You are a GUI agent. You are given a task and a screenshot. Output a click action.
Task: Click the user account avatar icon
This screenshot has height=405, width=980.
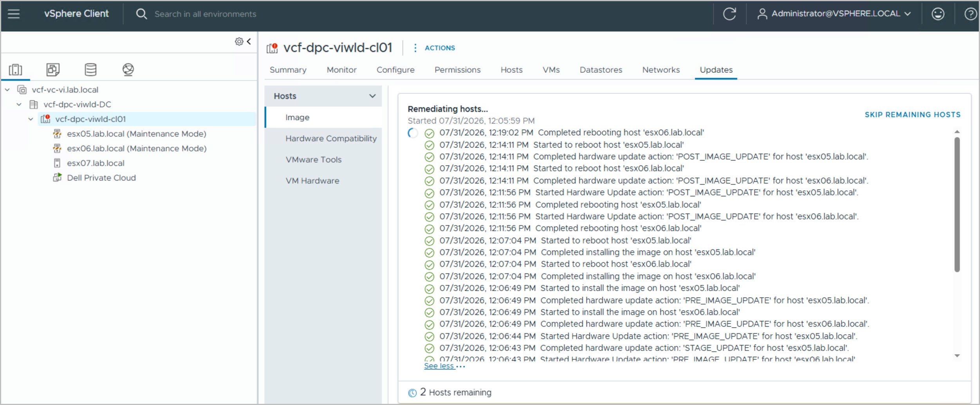[x=762, y=14]
